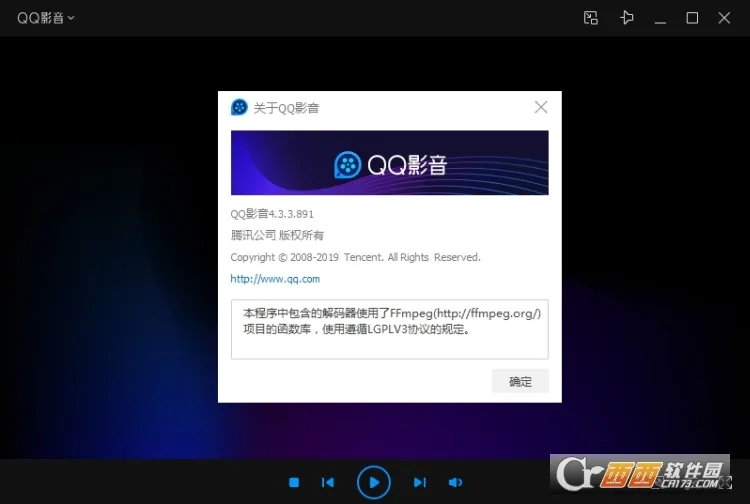Skip to the previous track

click(x=328, y=482)
